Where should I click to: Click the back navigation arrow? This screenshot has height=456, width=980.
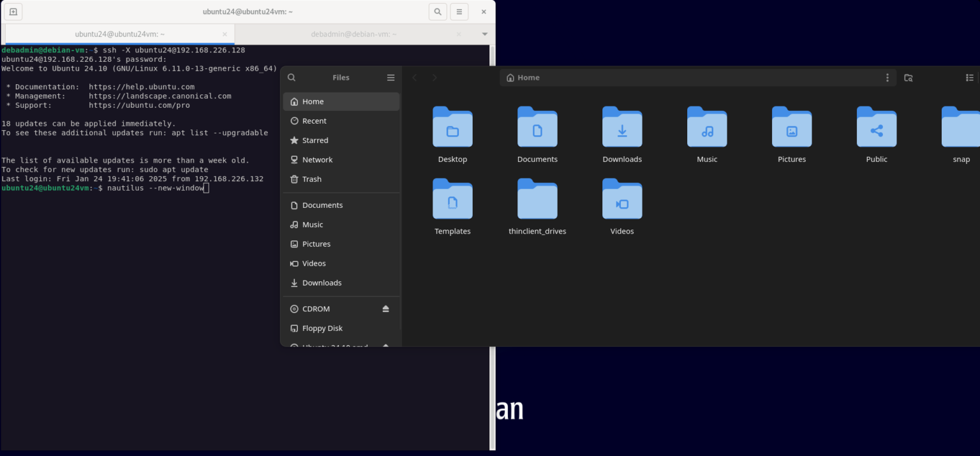415,77
